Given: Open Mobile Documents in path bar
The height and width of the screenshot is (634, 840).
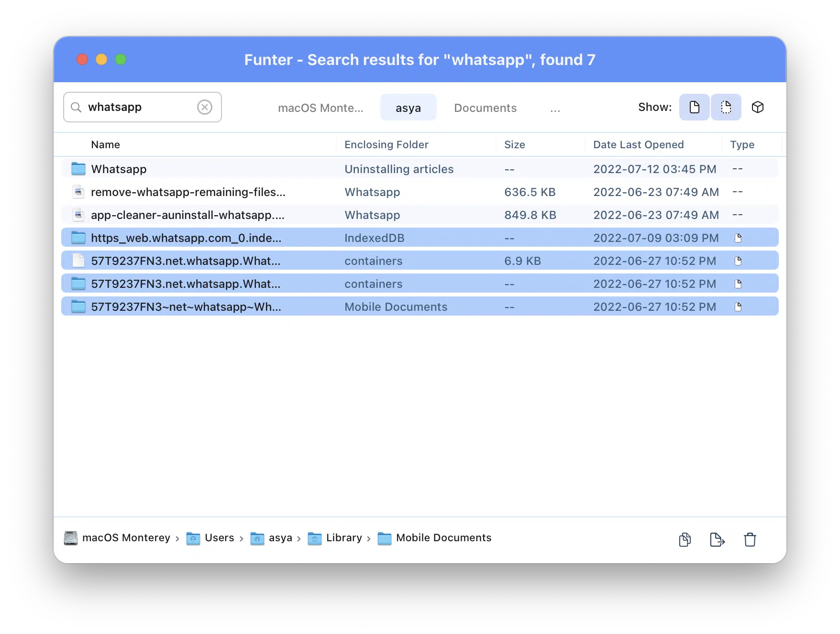Looking at the screenshot, I should click(x=443, y=538).
